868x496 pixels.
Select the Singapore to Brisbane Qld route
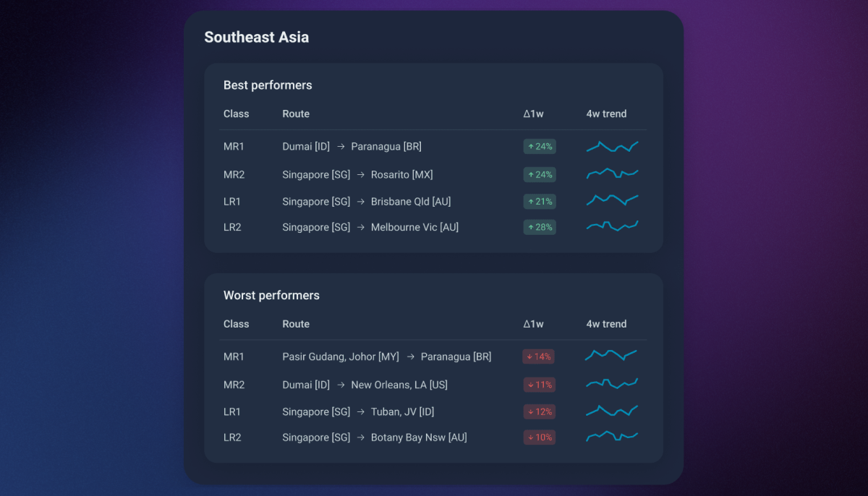[x=367, y=202]
